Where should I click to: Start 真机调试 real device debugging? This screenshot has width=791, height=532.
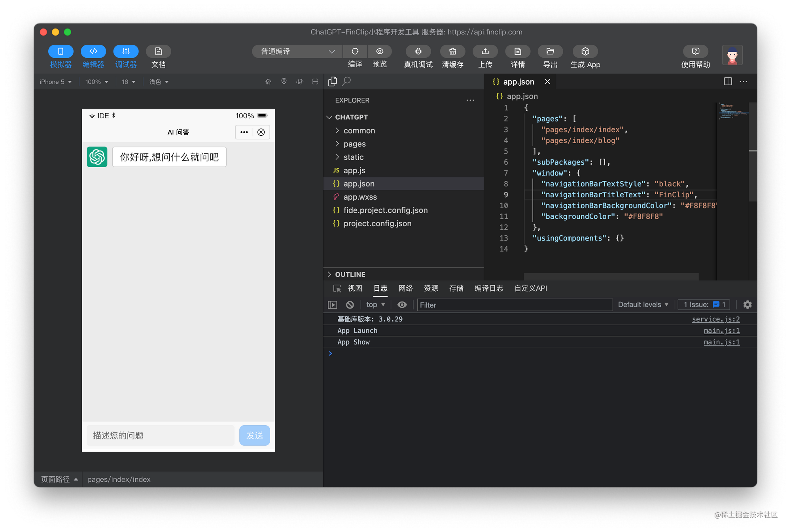tap(418, 51)
